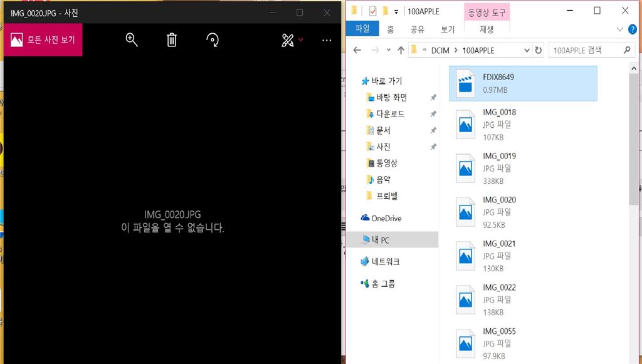Image resolution: width=642 pixels, height=364 pixels.
Task: Open 동영상 folder in the sidebar
Action: (x=382, y=163)
